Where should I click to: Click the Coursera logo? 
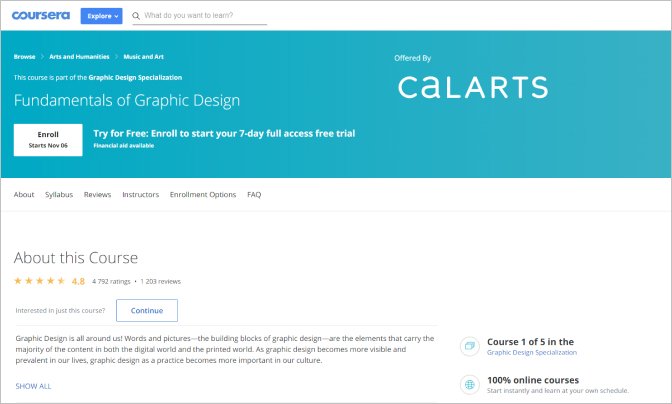tap(40, 16)
